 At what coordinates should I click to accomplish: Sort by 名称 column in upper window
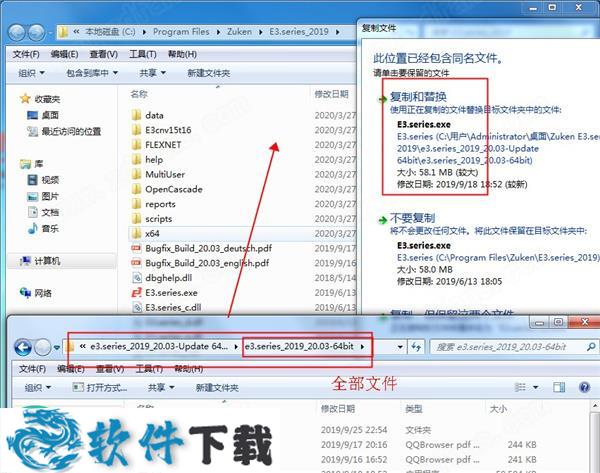[139, 94]
